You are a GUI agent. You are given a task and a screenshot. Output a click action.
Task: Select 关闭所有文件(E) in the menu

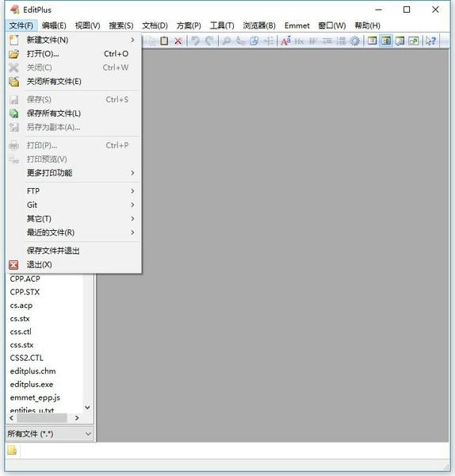(x=74, y=82)
